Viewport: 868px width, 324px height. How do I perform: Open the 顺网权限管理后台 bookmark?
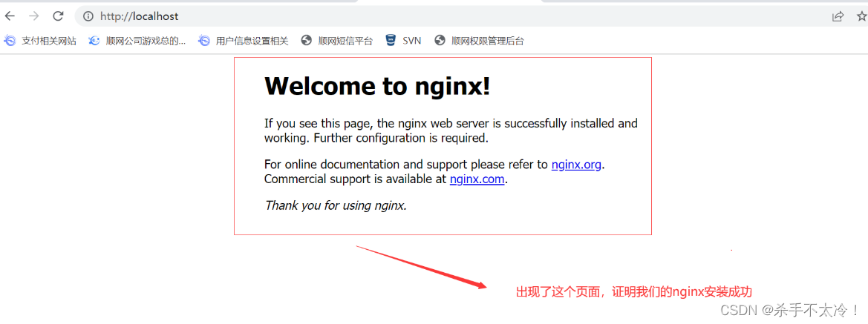(480, 40)
